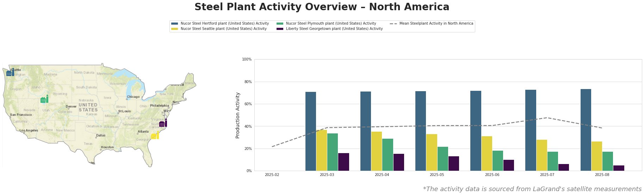Click the '2025-06' x-axis label
Screen dimensions: 644x195
tap(492, 175)
